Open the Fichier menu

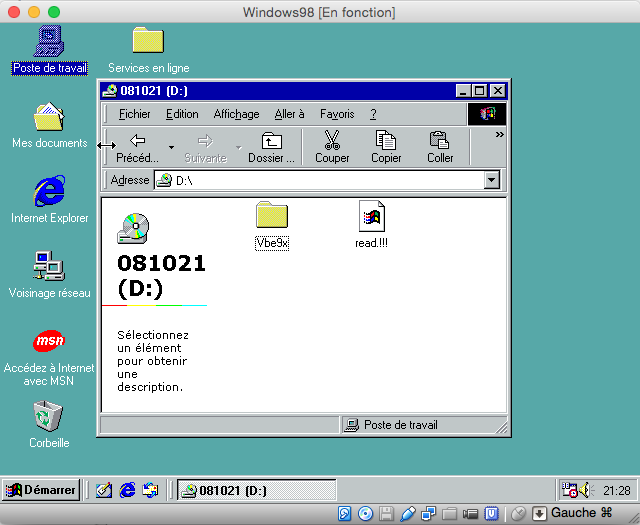pyautogui.click(x=134, y=114)
